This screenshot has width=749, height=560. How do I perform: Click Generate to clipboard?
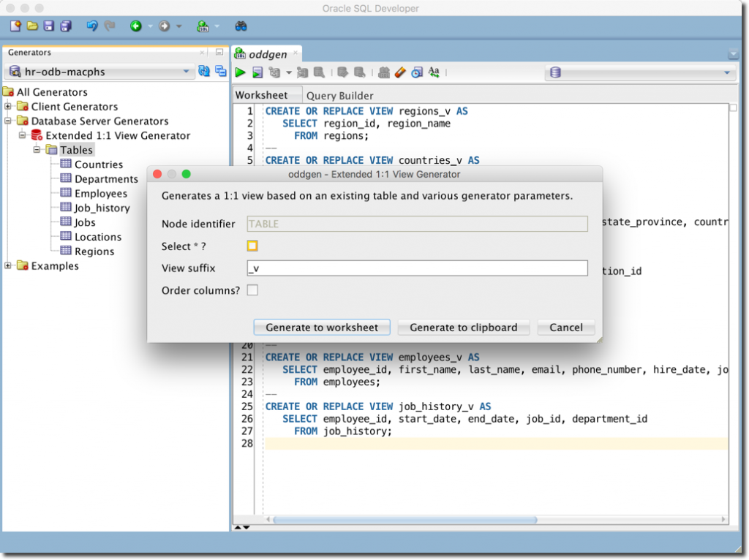point(463,327)
